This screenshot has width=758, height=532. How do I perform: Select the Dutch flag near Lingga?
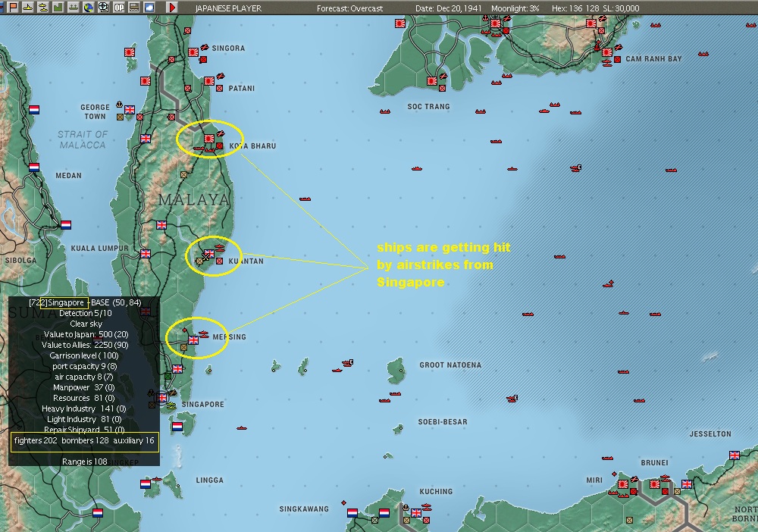[146, 483]
